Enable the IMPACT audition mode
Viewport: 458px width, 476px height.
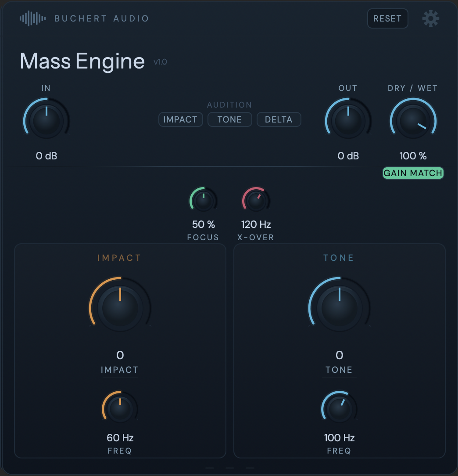click(x=180, y=119)
